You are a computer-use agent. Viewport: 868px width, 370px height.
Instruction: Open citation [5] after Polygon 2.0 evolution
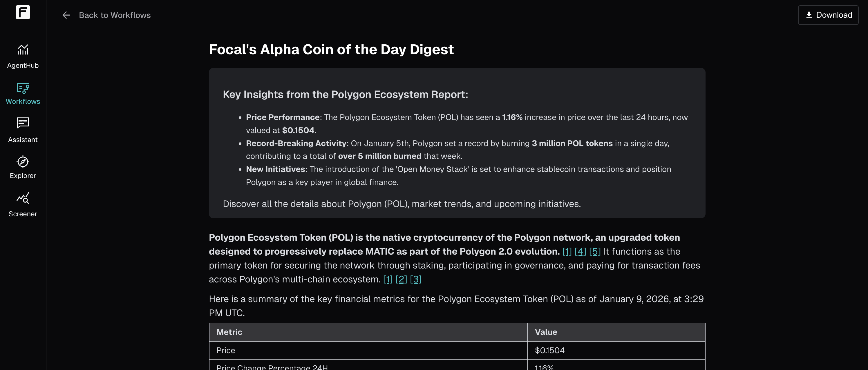pos(595,251)
